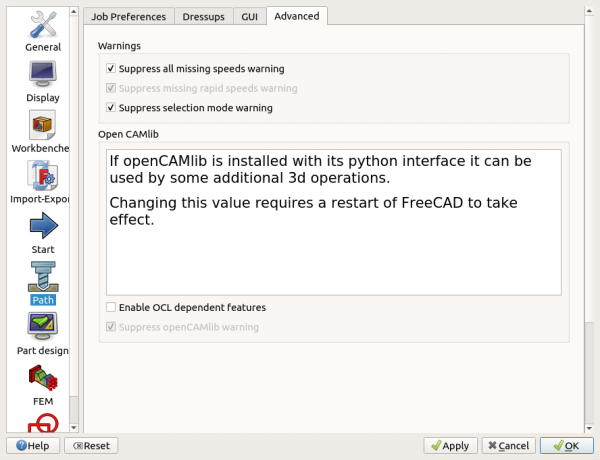Switch to the Job Preferences tab
This screenshot has width=600, height=460.
click(129, 17)
